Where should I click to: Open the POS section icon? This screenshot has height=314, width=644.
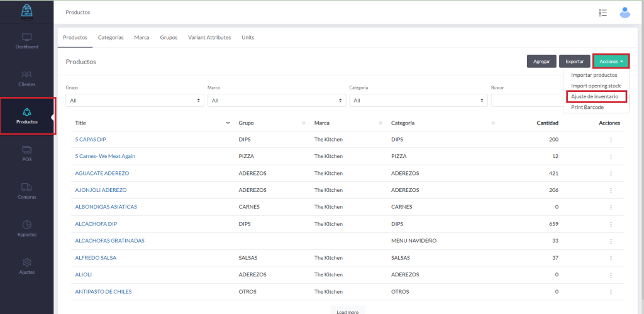point(27,150)
